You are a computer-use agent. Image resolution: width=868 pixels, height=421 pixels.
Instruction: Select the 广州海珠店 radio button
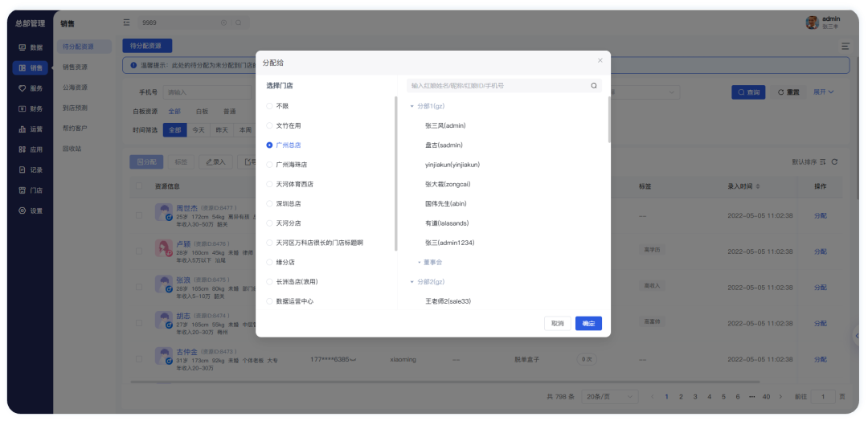(269, 165)
